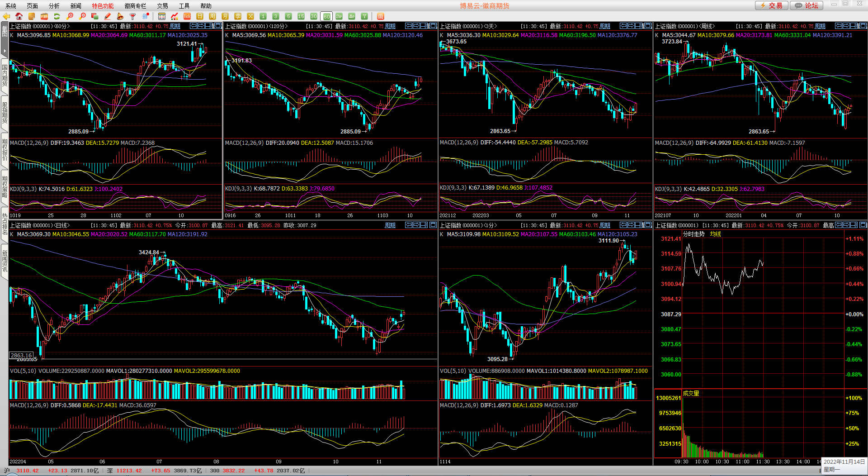Open 周期 dropdown in 120分 panel
Viewport: 868px width, 476px height.
[x=390, y=26]
